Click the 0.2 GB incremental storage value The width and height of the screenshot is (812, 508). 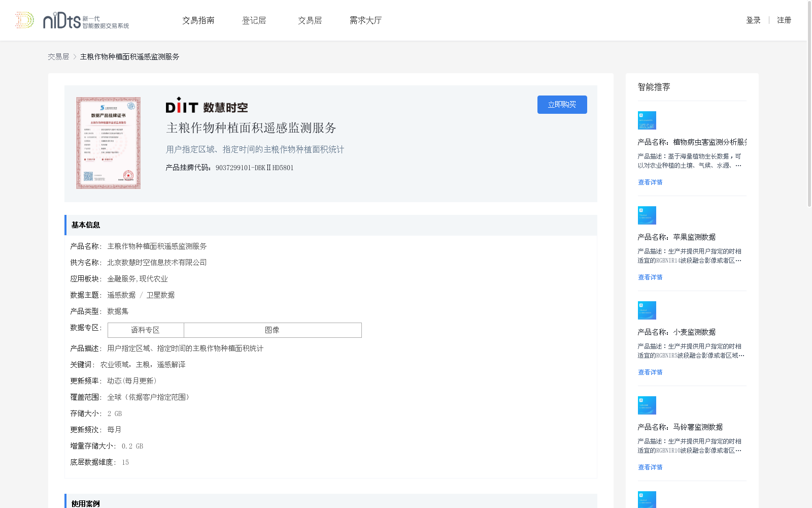click(132, 446)
